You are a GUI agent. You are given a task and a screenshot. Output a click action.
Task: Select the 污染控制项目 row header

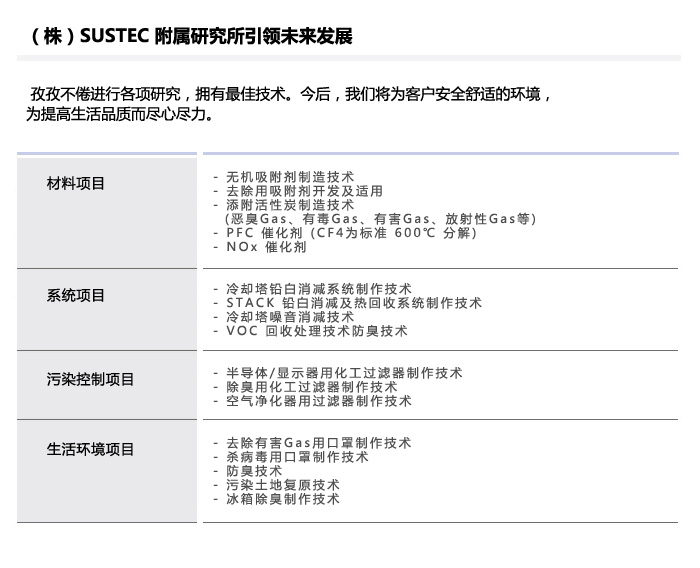90,380
